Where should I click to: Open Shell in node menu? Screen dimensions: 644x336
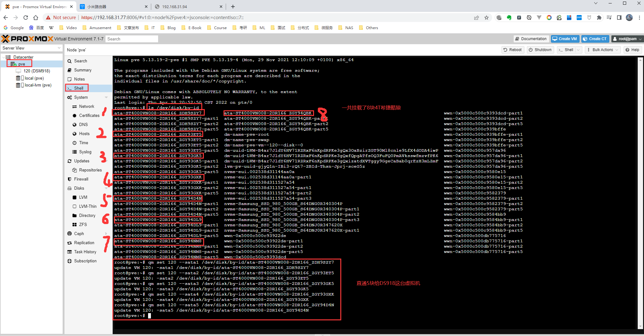click(x=88, y=88)
